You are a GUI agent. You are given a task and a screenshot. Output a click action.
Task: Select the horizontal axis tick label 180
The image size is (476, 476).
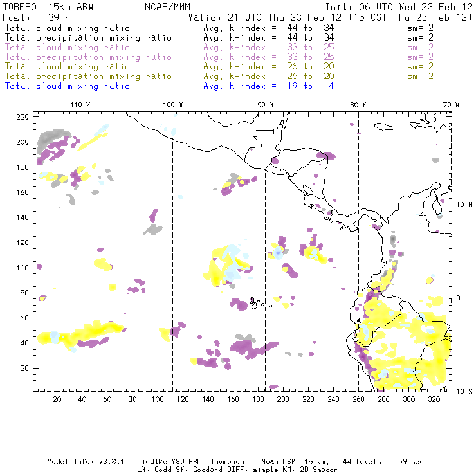(x=258, y=399)
